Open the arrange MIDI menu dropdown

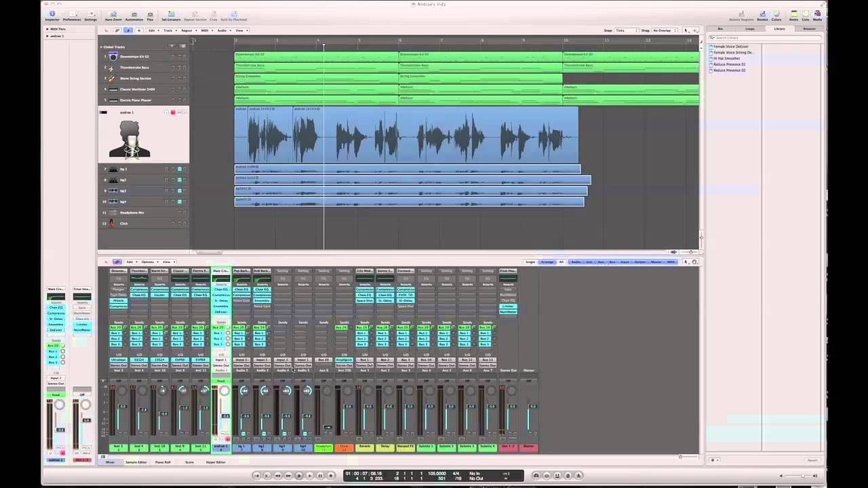[205, 30]
